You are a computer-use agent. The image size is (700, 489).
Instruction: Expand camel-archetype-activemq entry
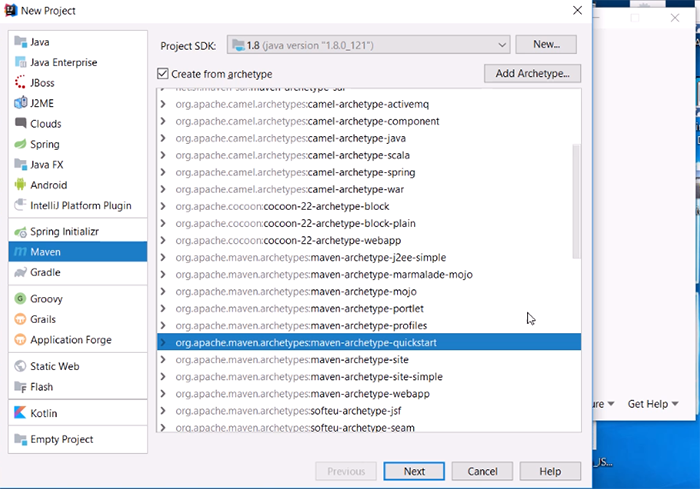[163, 104]
